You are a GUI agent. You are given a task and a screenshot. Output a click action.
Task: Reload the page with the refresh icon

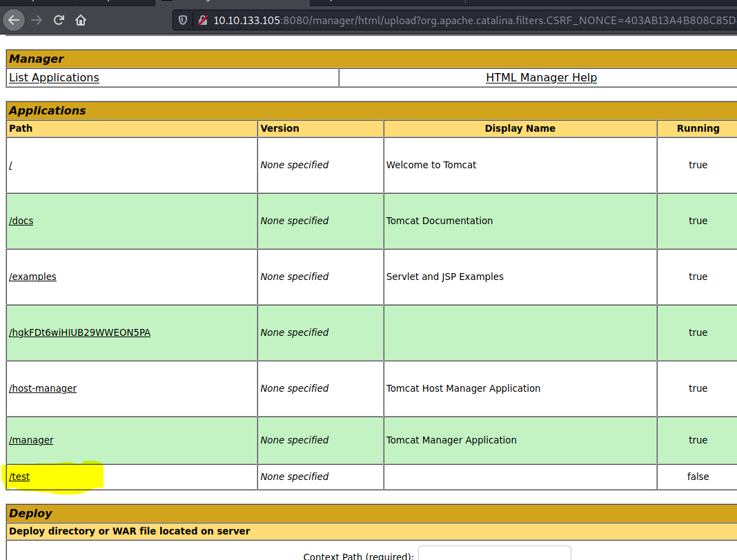pos(59,20)
